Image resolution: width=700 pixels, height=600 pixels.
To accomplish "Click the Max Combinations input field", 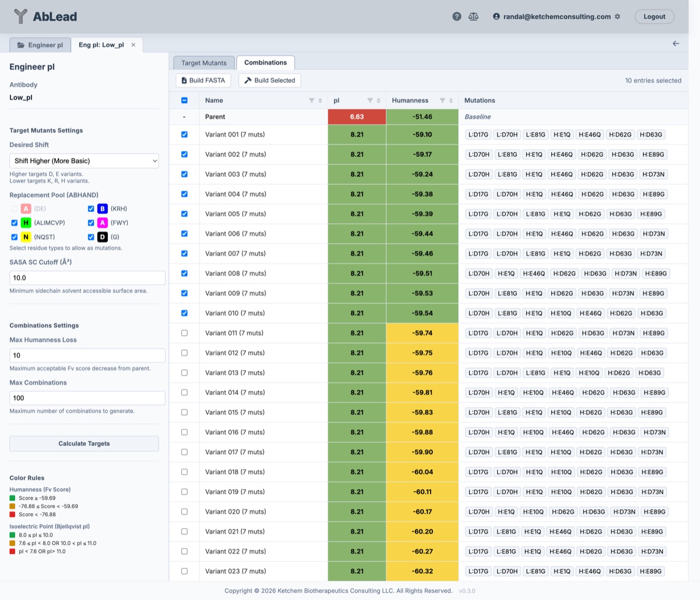I will 87,398.
